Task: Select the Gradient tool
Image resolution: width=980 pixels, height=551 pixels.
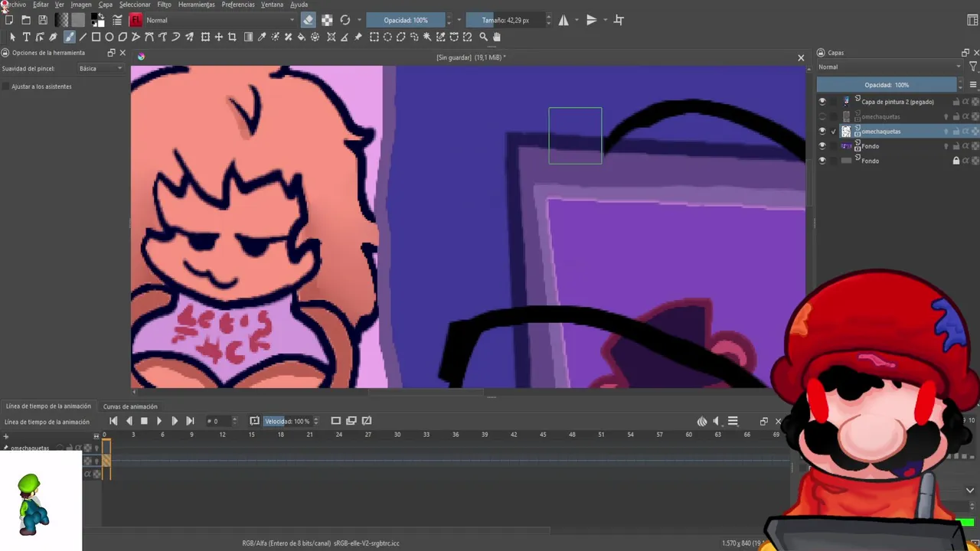Action: tap(249, 37)
